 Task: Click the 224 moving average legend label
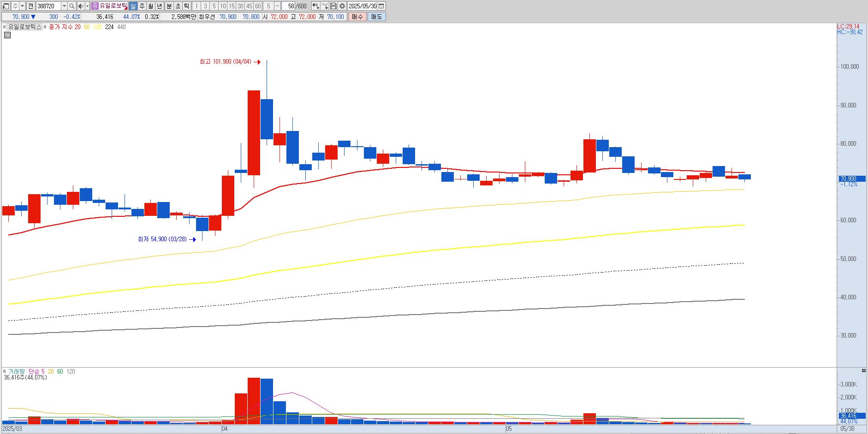109,27
